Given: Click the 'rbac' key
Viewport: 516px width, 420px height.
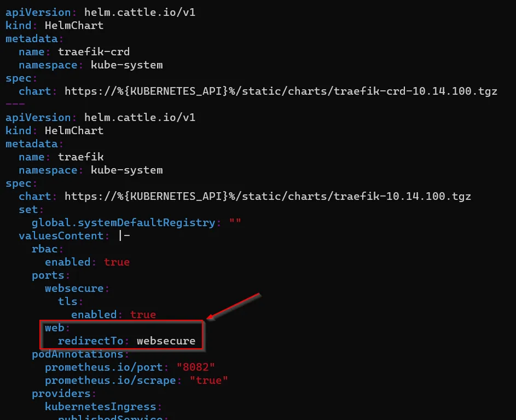Looking at the screenshot, I should click(45, 249).
